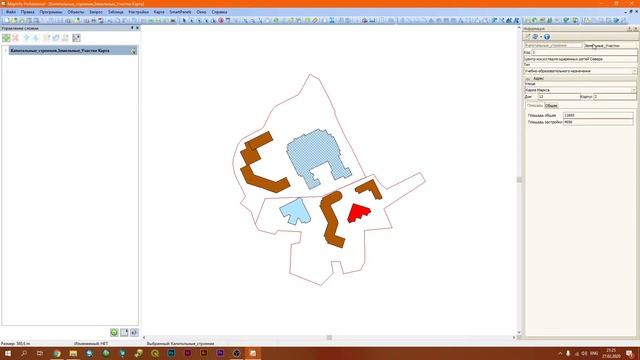
Task: Switch to Капитальные_строения tab in Information panel
Action: 553,46
